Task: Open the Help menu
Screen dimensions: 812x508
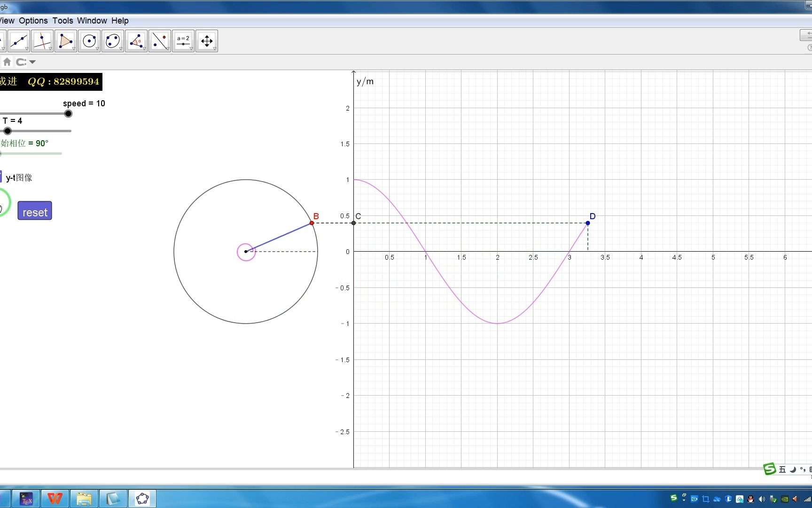Action: [120, 21]
